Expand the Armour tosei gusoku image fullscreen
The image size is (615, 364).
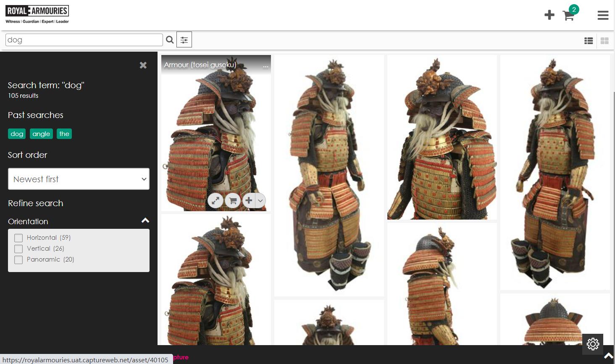point(216,201)
